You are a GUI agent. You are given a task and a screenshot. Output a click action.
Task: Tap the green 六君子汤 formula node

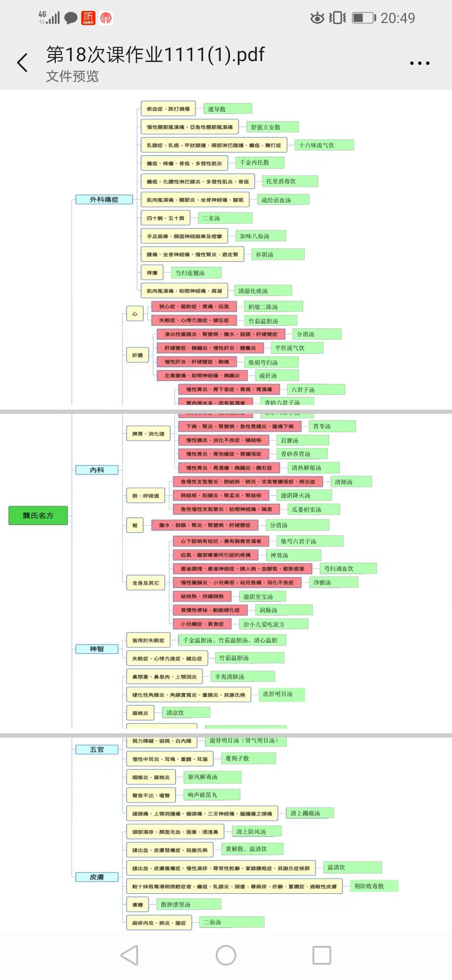click(x=316, y=390)
